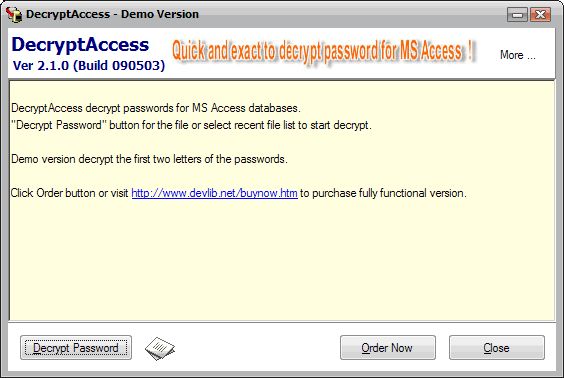Open the recent file list icon

point(160,348)
